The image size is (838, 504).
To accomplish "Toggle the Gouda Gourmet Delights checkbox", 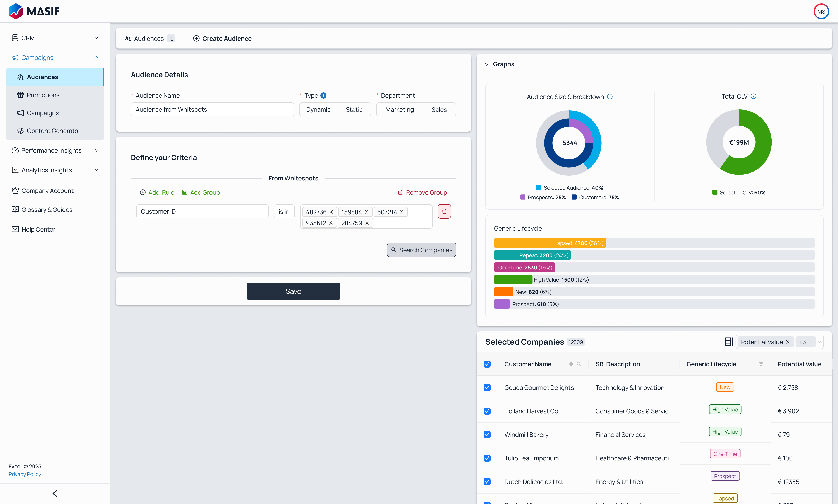I will tap(487, 388).
